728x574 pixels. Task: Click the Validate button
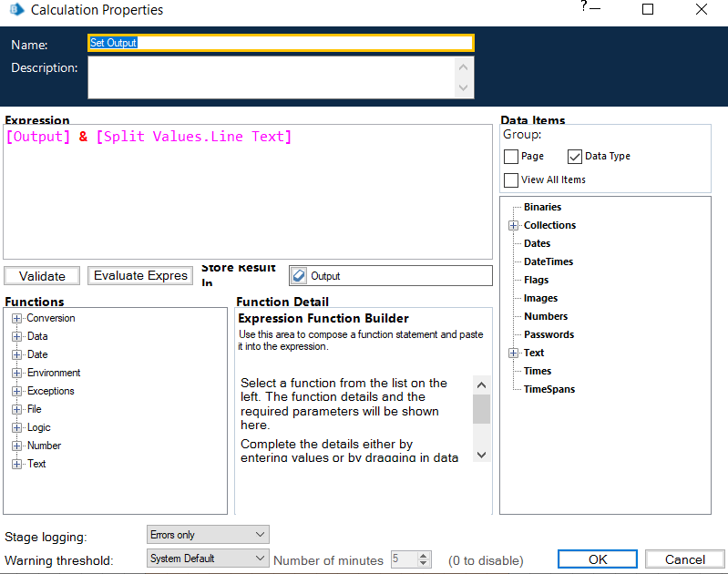coord(42,276)
